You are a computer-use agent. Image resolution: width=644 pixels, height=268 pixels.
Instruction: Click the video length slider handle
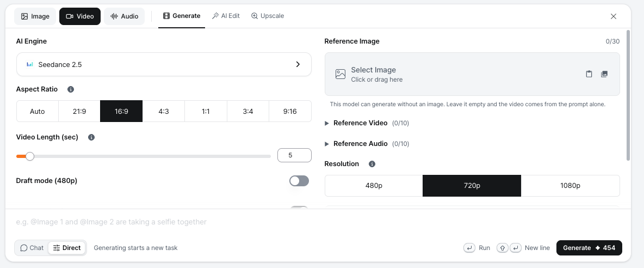[29, 156]
